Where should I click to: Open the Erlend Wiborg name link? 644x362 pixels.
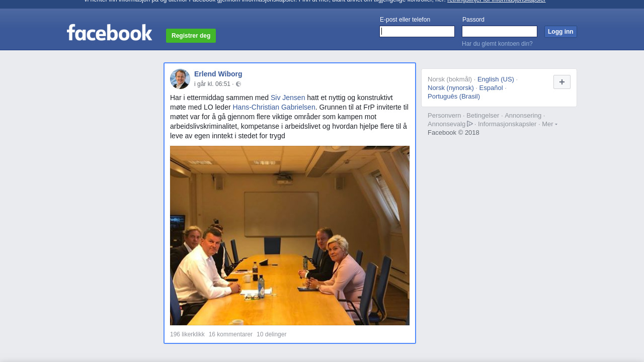coord(218,74)
